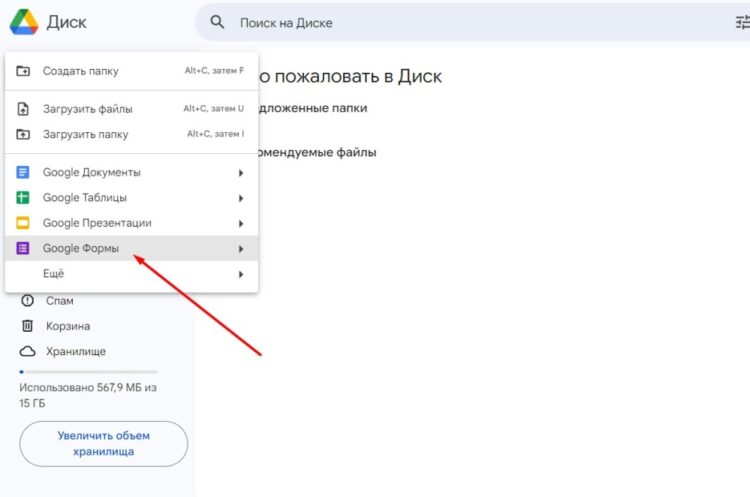Expand Google Документы submenu arrow
The height and width of the screenshot is (497, 750).
click(241, 173)
